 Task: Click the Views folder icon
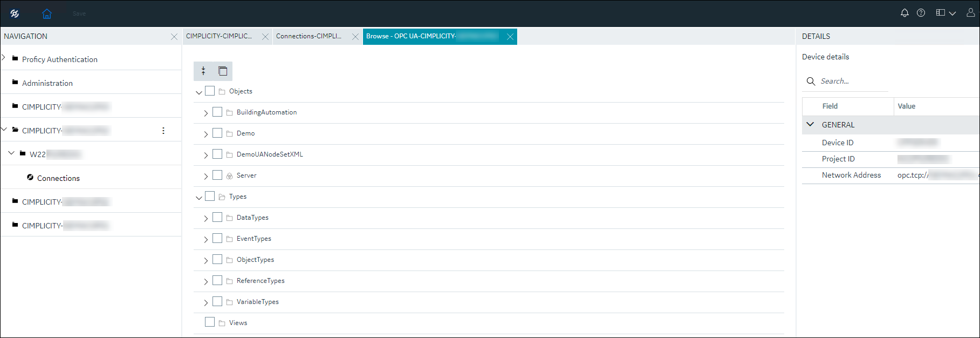(x=222, y=323)
